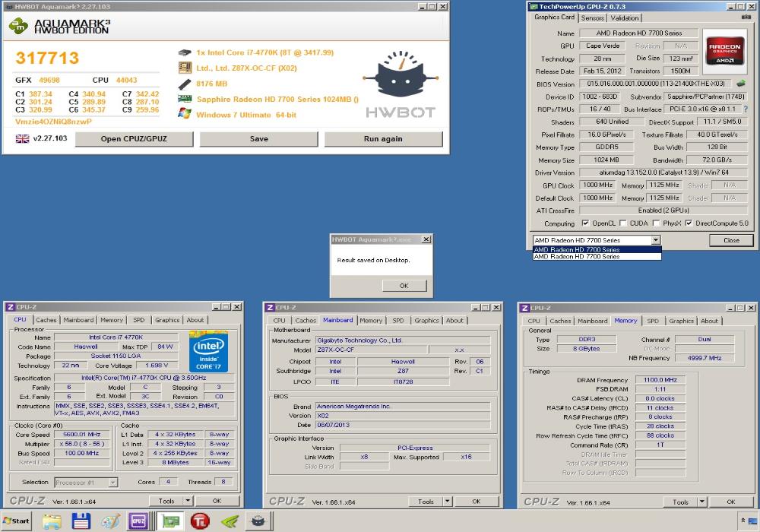Screen dimensions: 760x532
Task: Open the Mainboard tab in CPU-Z Memory window
Action: (x=592, y=321)
